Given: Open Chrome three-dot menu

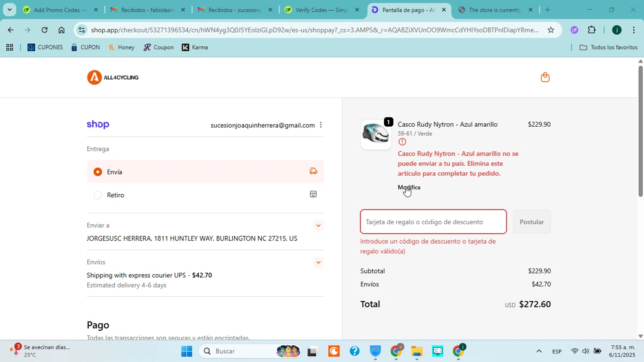Looking at the screenshot, I should pos(634,30).
